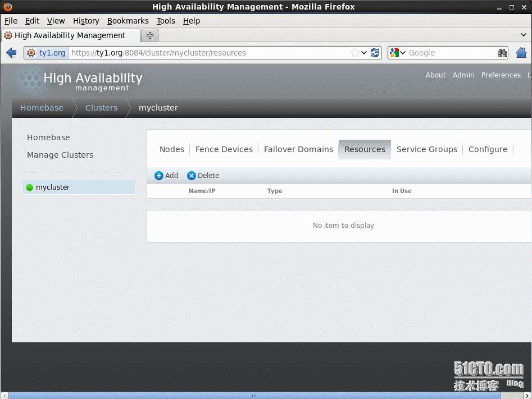Viewport: 532px width, 399px height.
Task: Select the High Availability Management browser tab
Action: (71, 35)
